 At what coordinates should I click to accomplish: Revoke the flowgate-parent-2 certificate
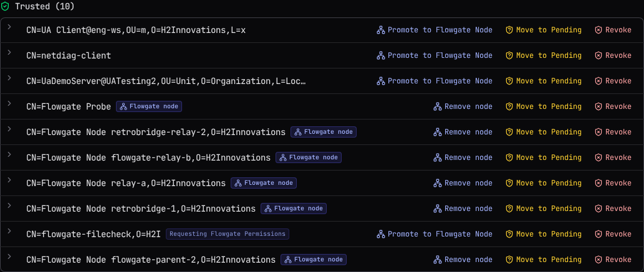pos(613,260)
